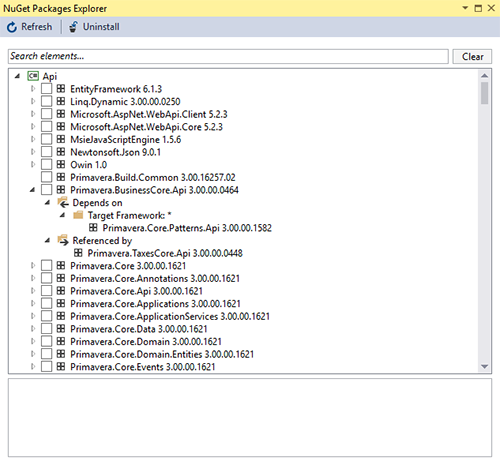Image resolution: width=500 pixels, height=465 pixels.
Task: Click the Refresh circular arrow icon
Action: 12,27
